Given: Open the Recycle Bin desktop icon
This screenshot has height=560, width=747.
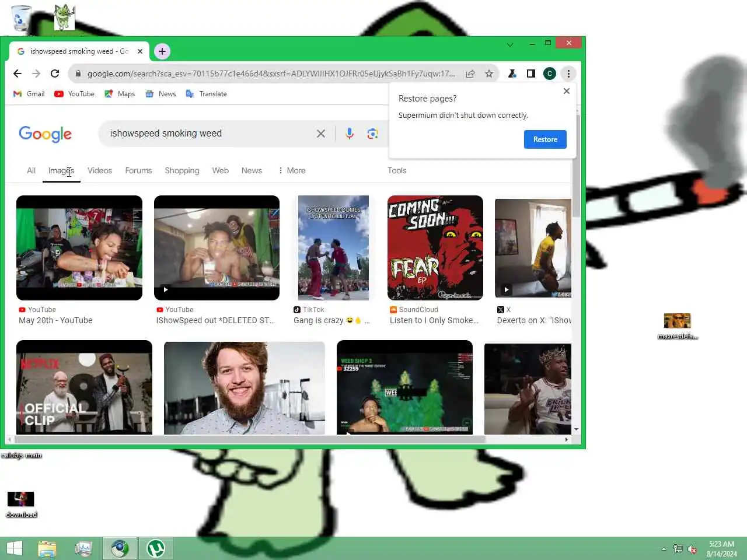Looking at the screenshot, I should 20,18.
